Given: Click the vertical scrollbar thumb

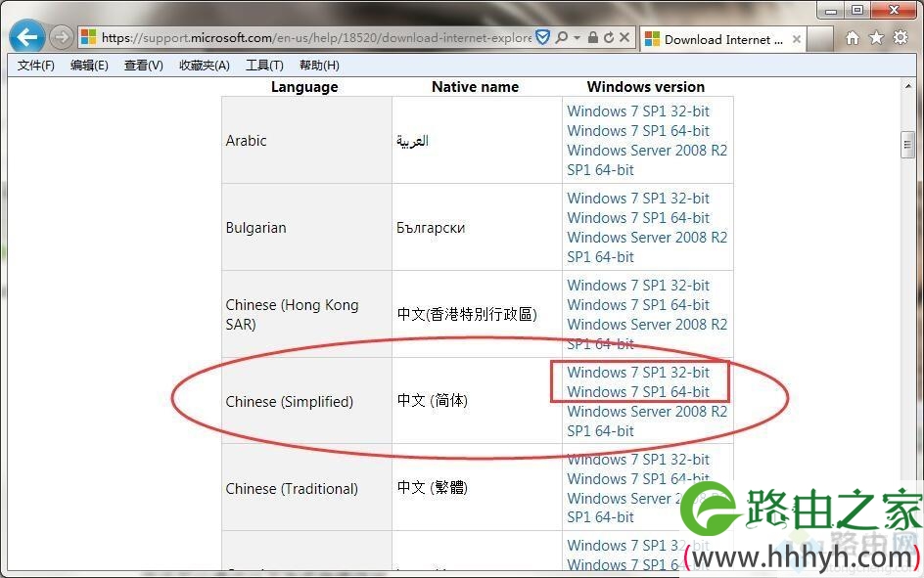Looking at the screenshot, I should point(907,145).
